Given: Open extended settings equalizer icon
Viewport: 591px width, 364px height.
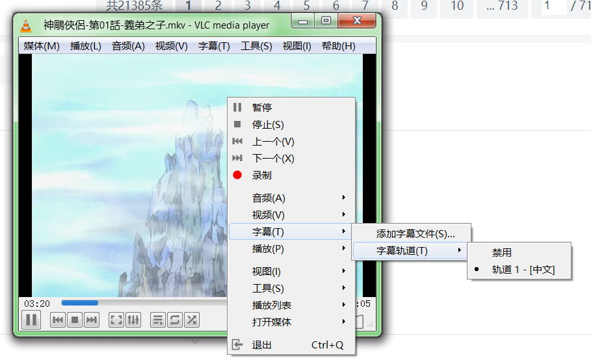Looking at the screenshot, I should tap(133, 320).
